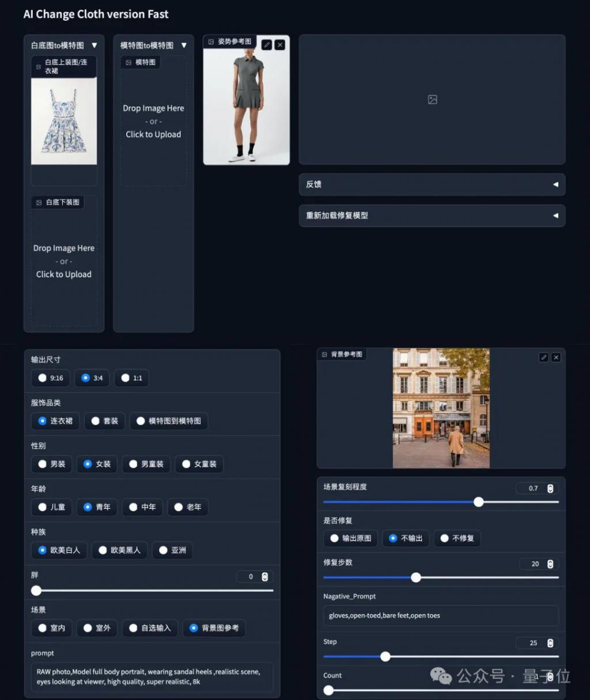Choose 套装 clothing category
590x700 pixels.
pyautogui.click(x=104, y=421)
